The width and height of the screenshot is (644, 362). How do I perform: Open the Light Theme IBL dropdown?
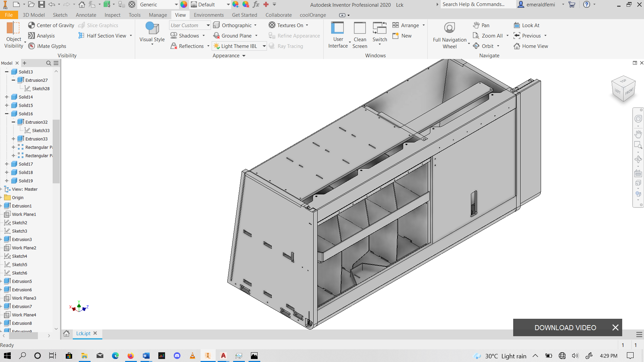click(x=264, y=46)
